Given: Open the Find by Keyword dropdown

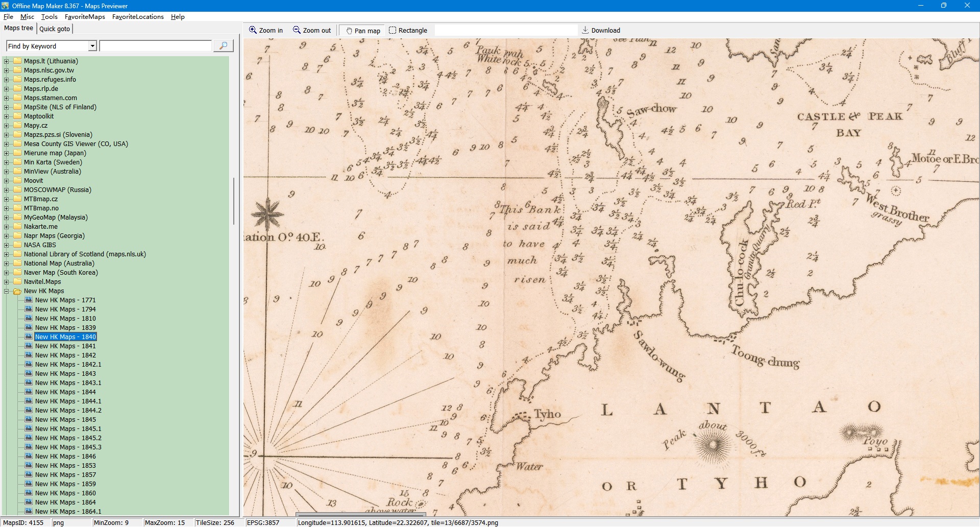Looking at the screenshot, I should click(x=92, y=46).
